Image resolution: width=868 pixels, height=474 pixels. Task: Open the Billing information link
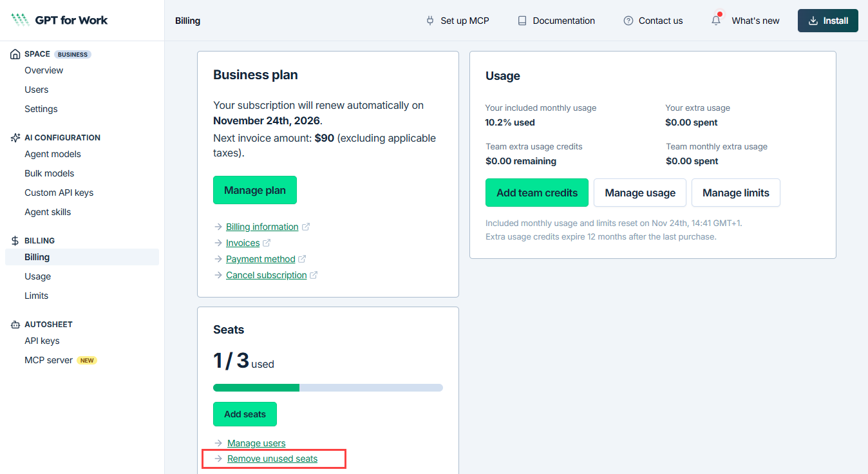coord(262,227)
